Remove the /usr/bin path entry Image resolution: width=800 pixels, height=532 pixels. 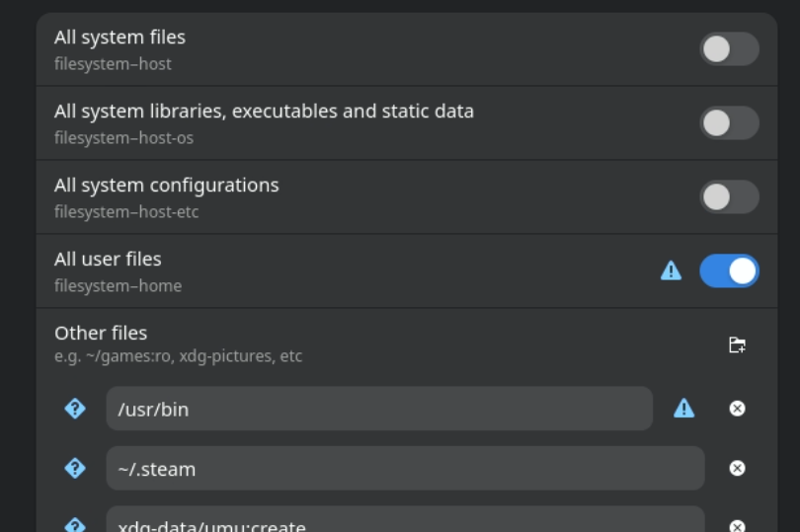click(x=737, y=409)
